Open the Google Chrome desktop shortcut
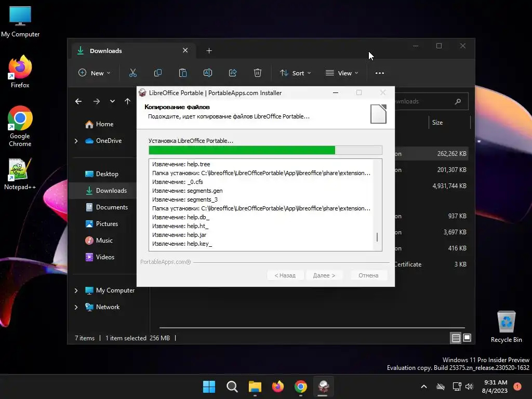532x399 pixels. coord(20,126)
